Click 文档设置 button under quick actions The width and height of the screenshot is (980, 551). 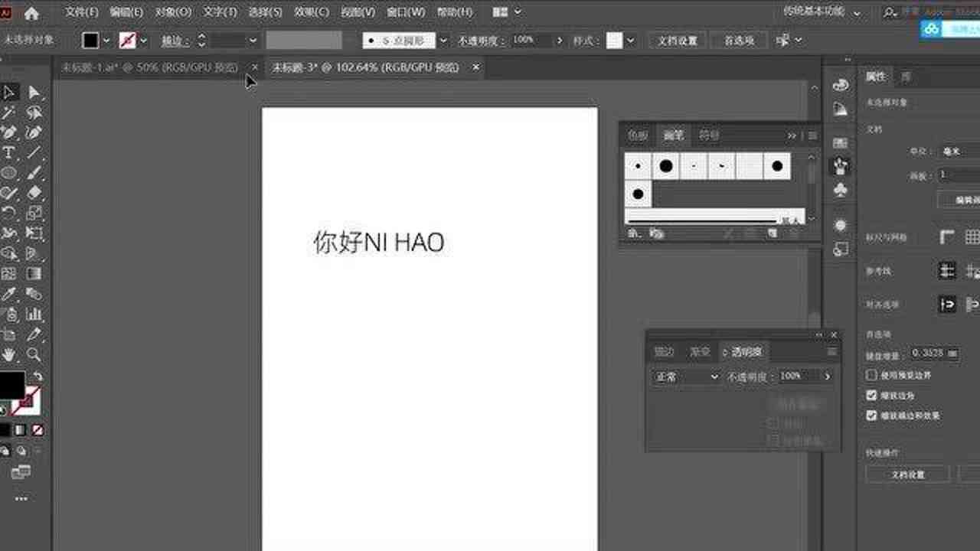pos(907,474)
